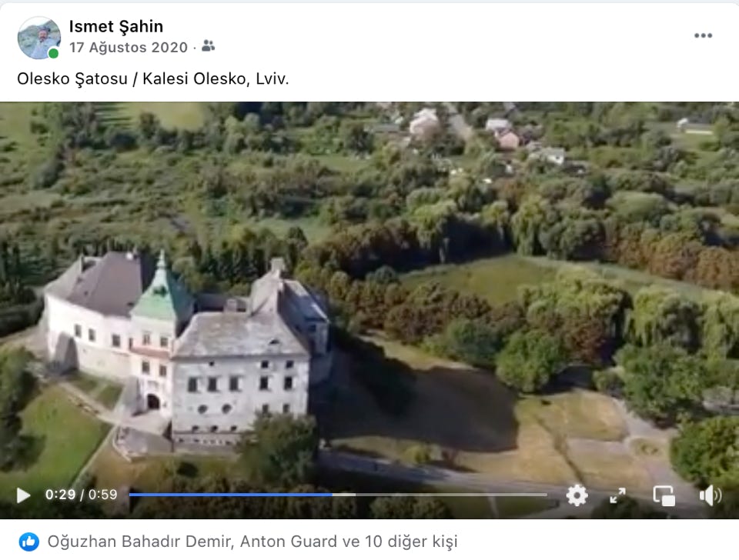Expand video to fullscreen
This screenshot has height=560, width=739.
617,495
